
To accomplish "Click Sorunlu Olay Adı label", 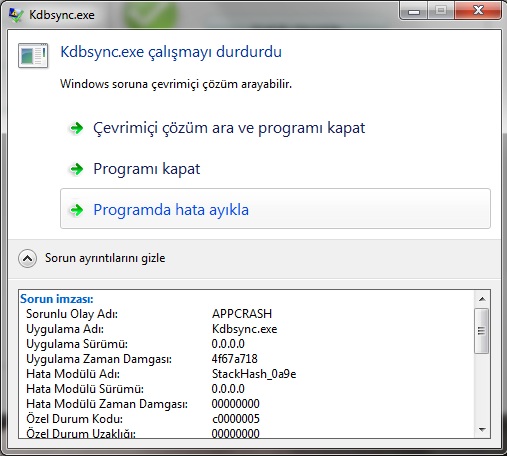I will point(72,314).
